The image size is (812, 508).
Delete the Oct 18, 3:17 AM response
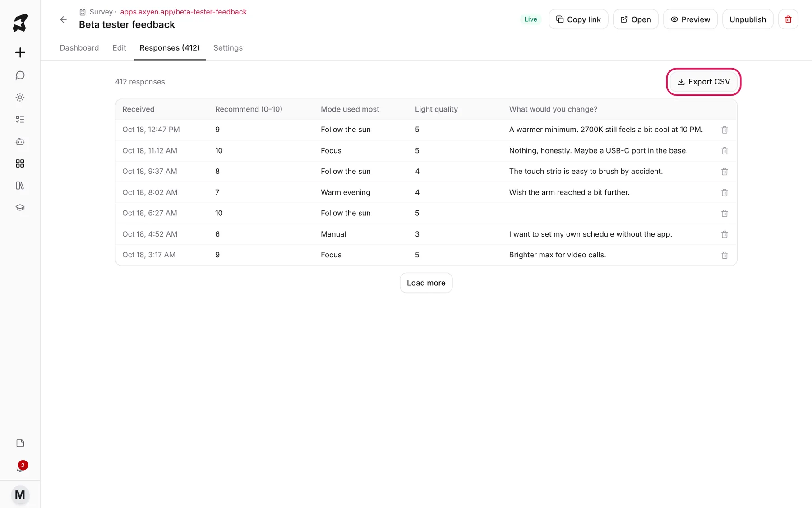pos(724,255)
